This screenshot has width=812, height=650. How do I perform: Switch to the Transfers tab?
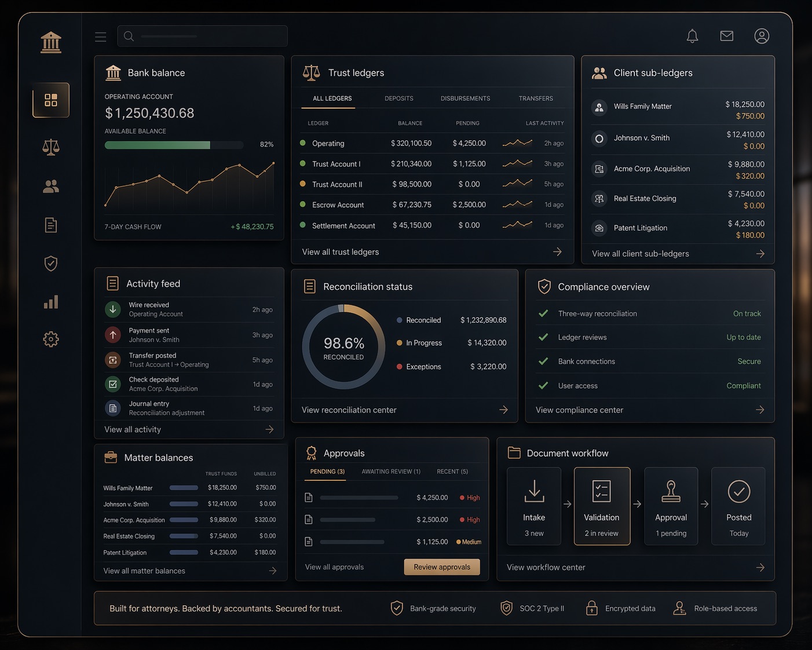click(536, 98)
